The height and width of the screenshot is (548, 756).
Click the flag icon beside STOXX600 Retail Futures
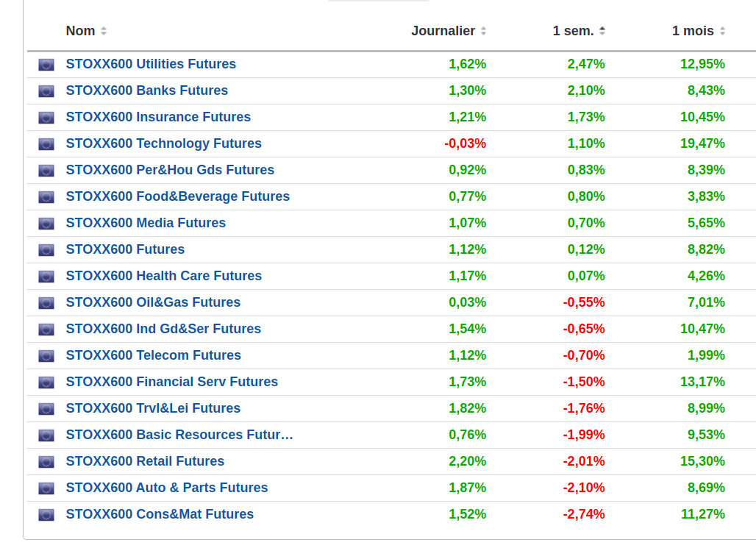46,462
